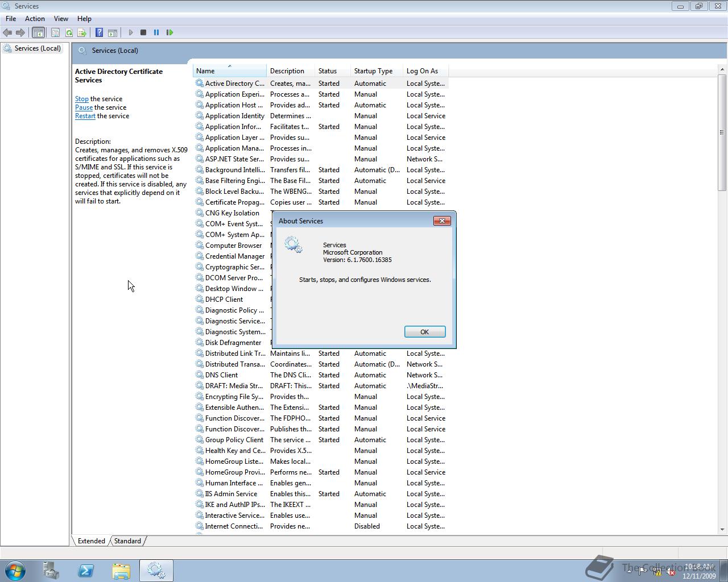Click gear icon beside Computer Browser row
This screenshot has height=582, width=728.
(x=200, y=245)
